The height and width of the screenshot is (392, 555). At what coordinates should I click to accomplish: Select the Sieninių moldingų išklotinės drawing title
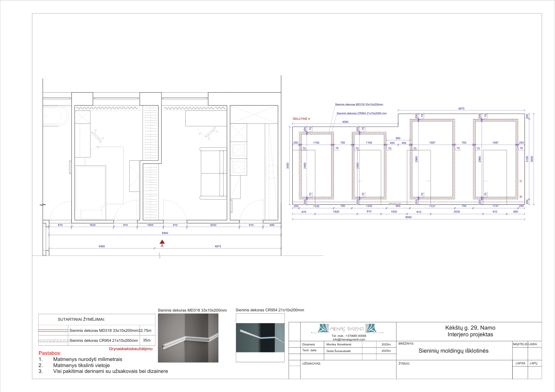pos(453,351)
